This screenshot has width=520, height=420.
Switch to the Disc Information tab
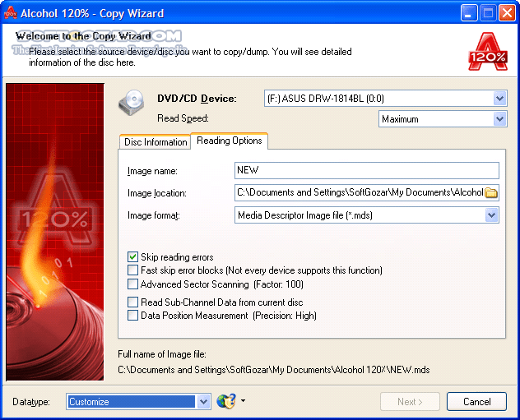[x=156, y=142]
